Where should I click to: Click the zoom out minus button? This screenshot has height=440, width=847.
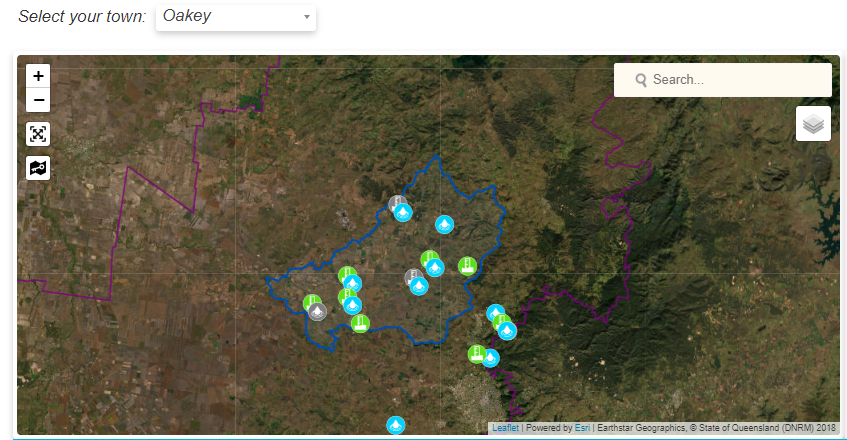pyautogui.click(x=38, y=100)
